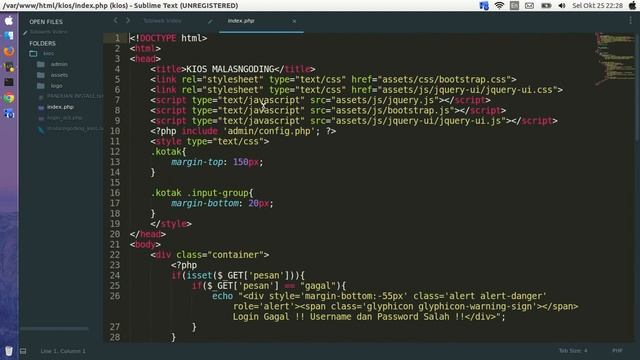Open the Wi-Fi network indicator
The image size is (640, 360).
[x=499, y=6]
